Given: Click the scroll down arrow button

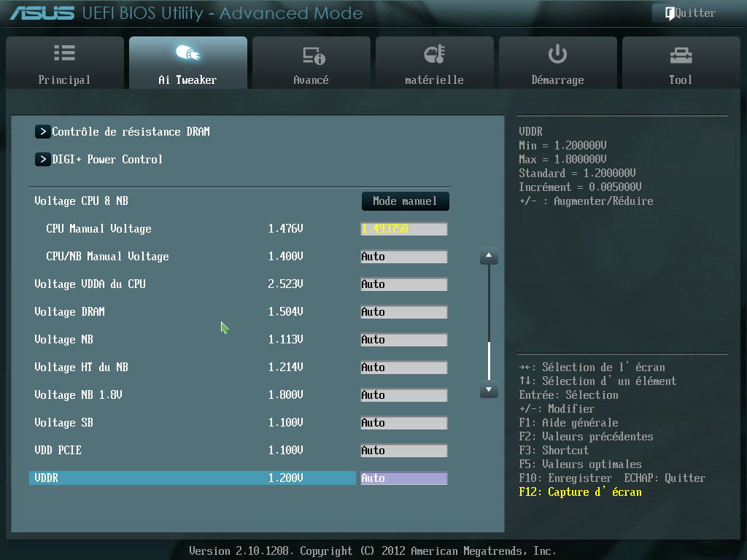Looking at the screenshot, I should pos(489,389).
